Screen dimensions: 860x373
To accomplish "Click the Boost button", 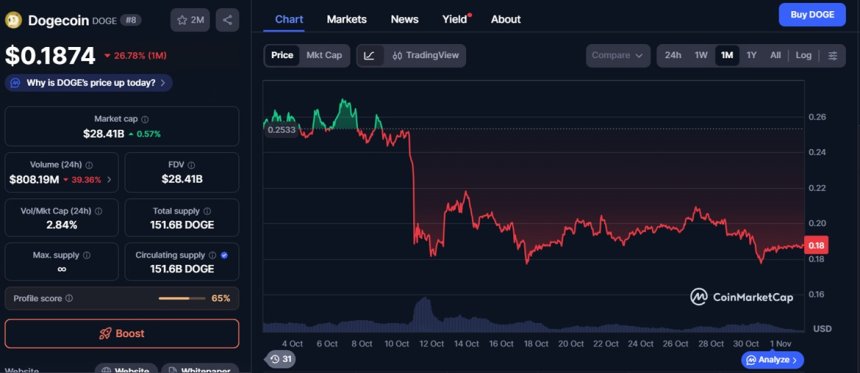I will (x=122, y=334).
